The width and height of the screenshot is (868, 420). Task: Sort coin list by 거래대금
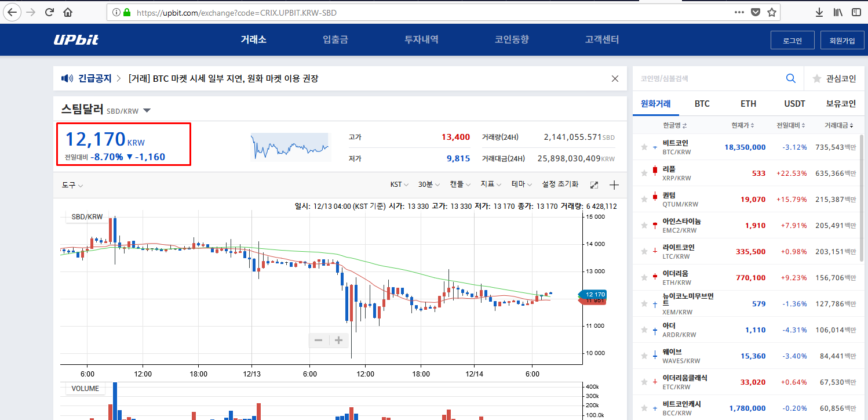[839, 125]
